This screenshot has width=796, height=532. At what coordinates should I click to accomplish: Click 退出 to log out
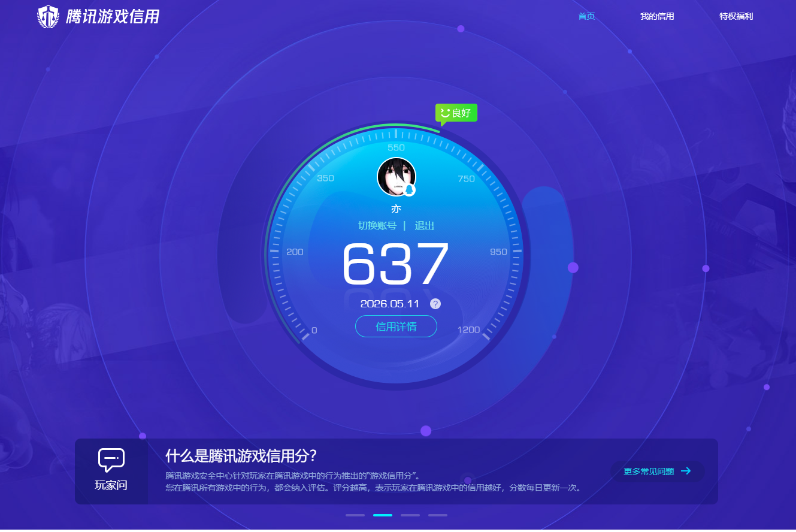[425, 226]
